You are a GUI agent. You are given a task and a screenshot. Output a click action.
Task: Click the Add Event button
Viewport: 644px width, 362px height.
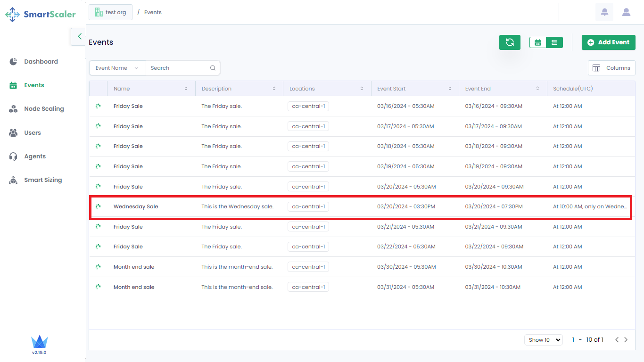(x=608, y=42)
